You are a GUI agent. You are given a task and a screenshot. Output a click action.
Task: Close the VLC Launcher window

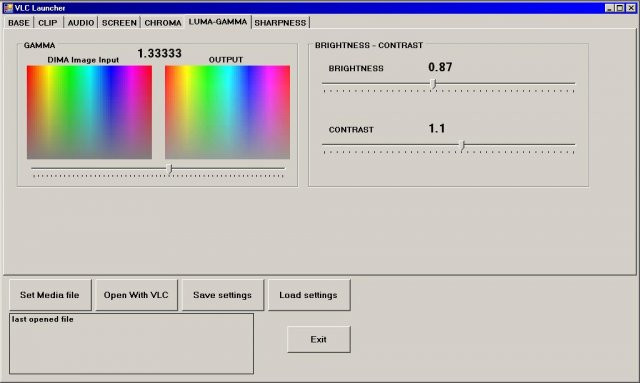(631, 8)
